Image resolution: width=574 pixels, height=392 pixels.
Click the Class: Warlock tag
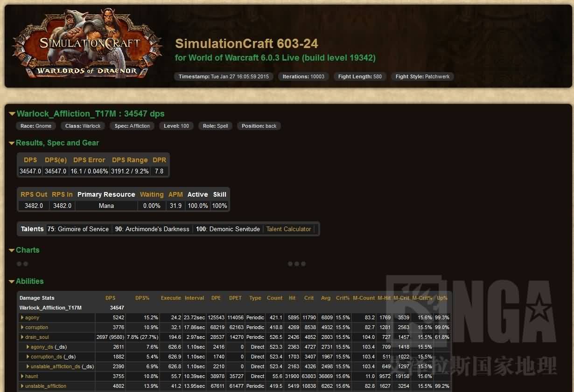83,126
